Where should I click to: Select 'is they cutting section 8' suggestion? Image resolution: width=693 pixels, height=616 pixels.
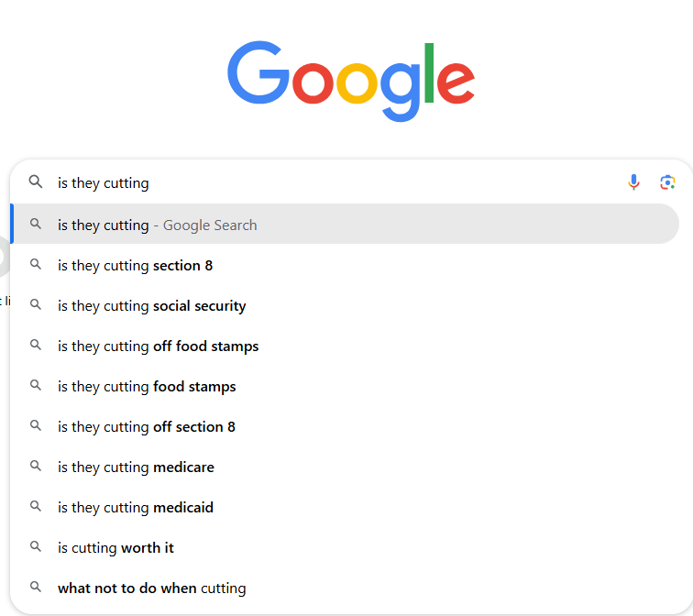point(135,266)
